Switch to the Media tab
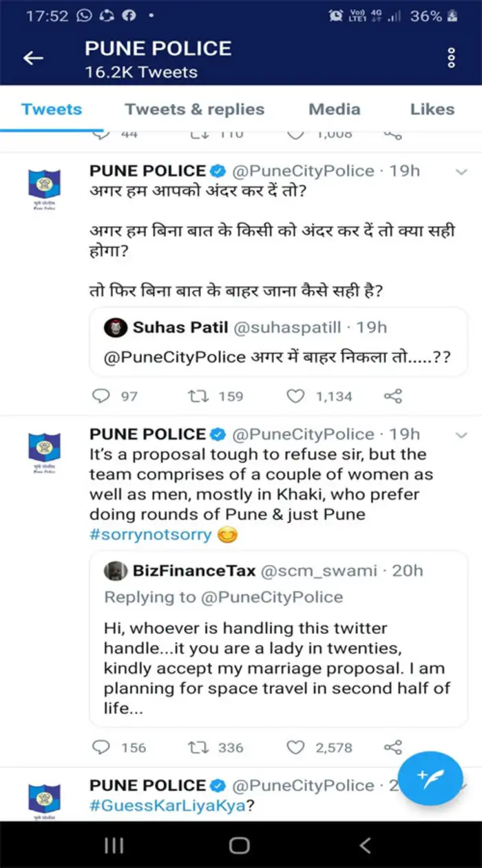This screenshot has height=868, width=482. tap(335, 109)
